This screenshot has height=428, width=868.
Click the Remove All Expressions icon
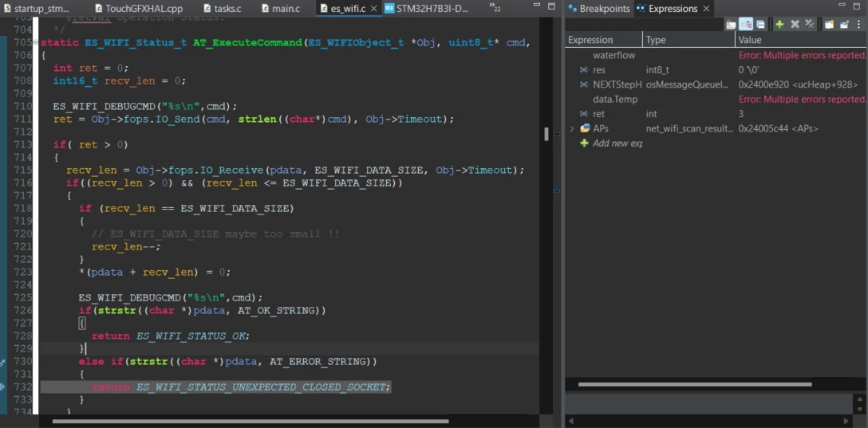point(809,25)
